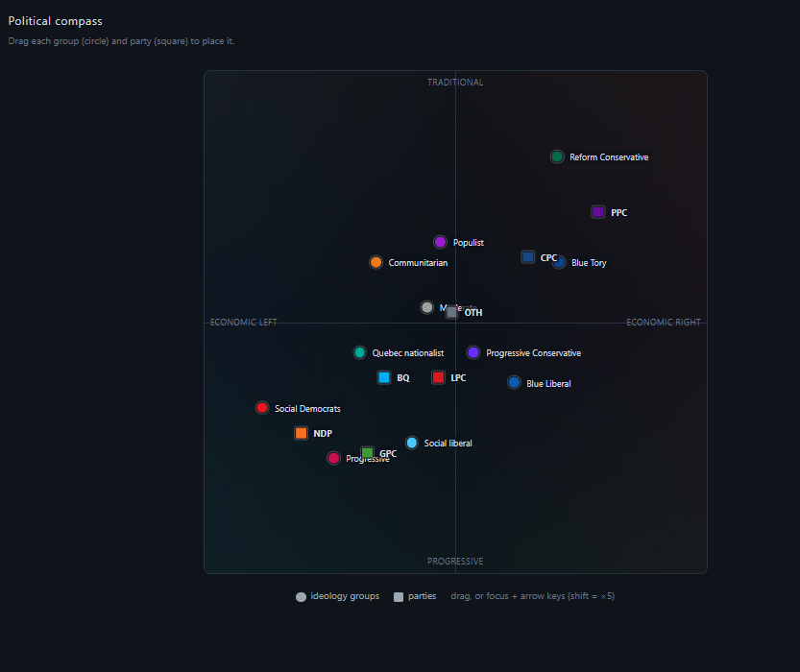Click the PROGRESSIVE axis label
The width and height of the screenshot is (800, 672).
(x=455, y=561)
